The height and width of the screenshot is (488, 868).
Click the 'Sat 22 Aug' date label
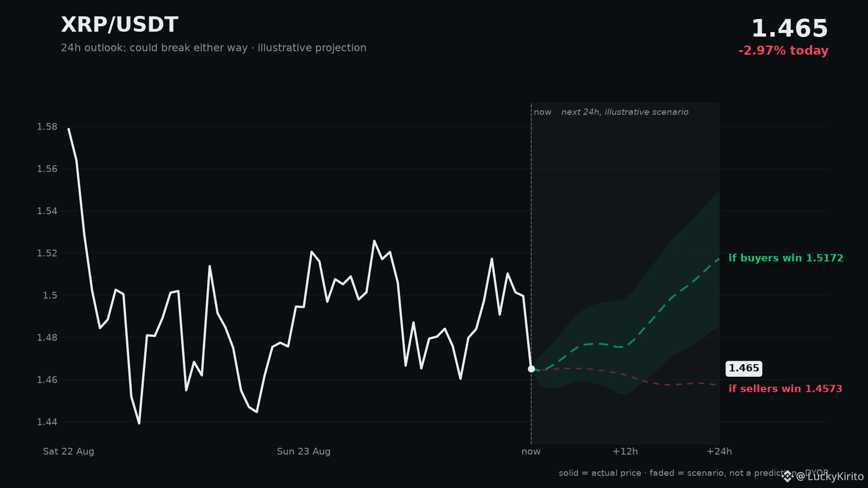pyautogui.click(x=69, y=451)
